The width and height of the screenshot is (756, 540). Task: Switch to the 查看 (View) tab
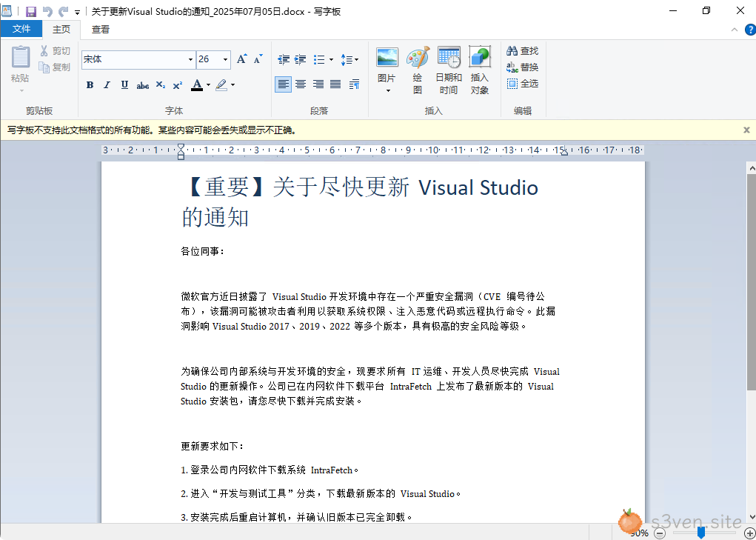pyautogui.click(x=101, y=30)
